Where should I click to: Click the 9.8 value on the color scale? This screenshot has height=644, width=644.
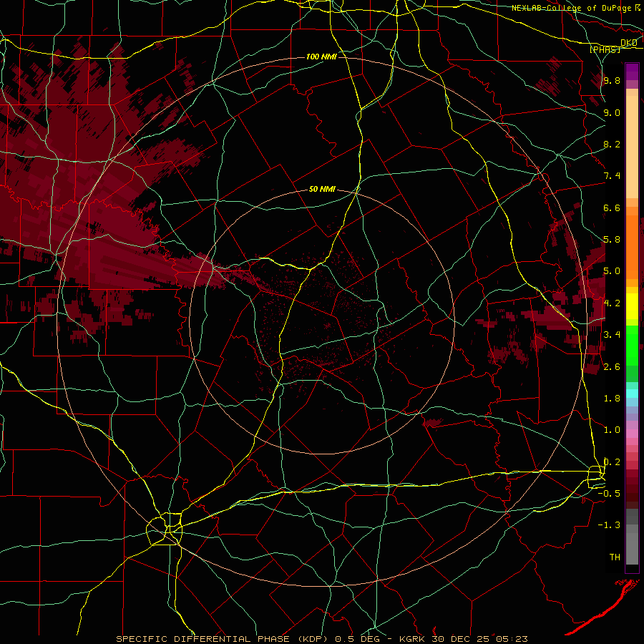coord(612,81)
